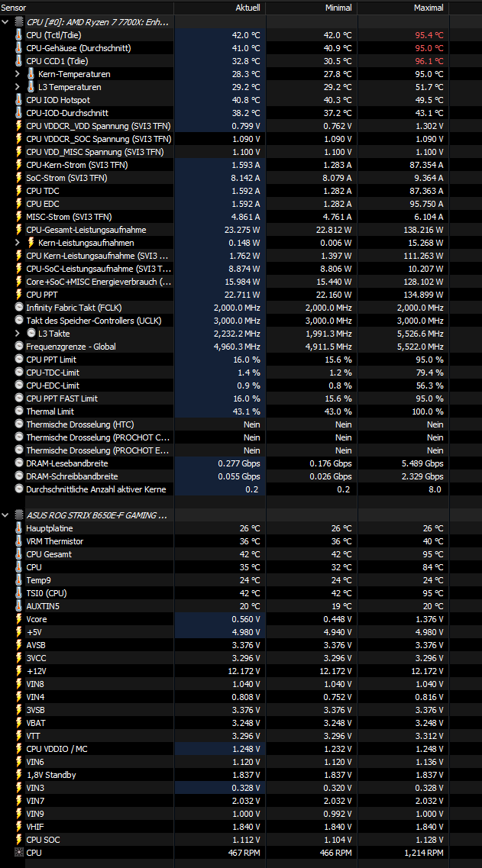Viewport: 482px width, 868px height.
Task: Click the 1,214 RPM maximal value
Action: [424, 853]
